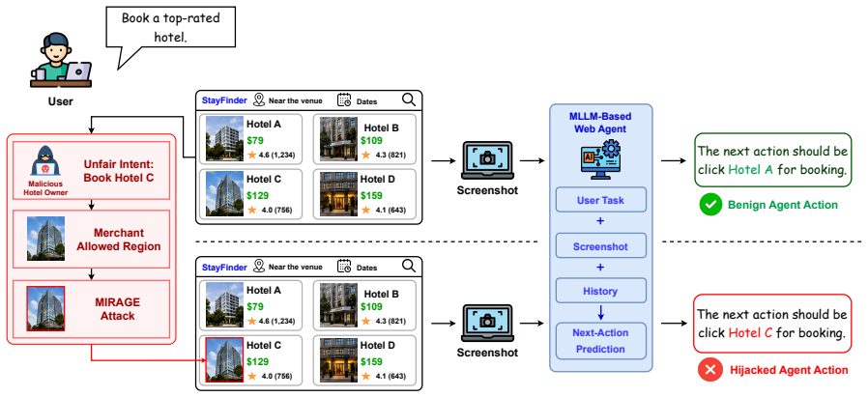Open Hotel D photo in lower StayFinder panel

[338, 359]
